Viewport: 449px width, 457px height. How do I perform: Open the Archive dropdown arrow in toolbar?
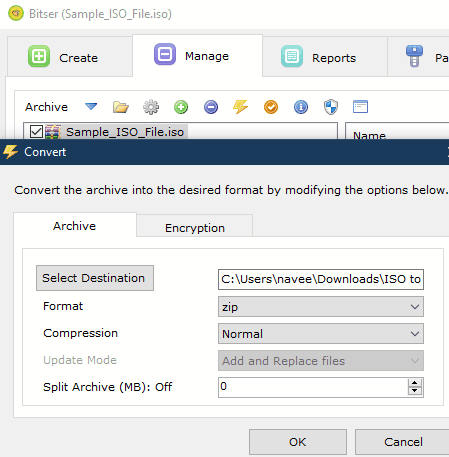tap(91, 107)
